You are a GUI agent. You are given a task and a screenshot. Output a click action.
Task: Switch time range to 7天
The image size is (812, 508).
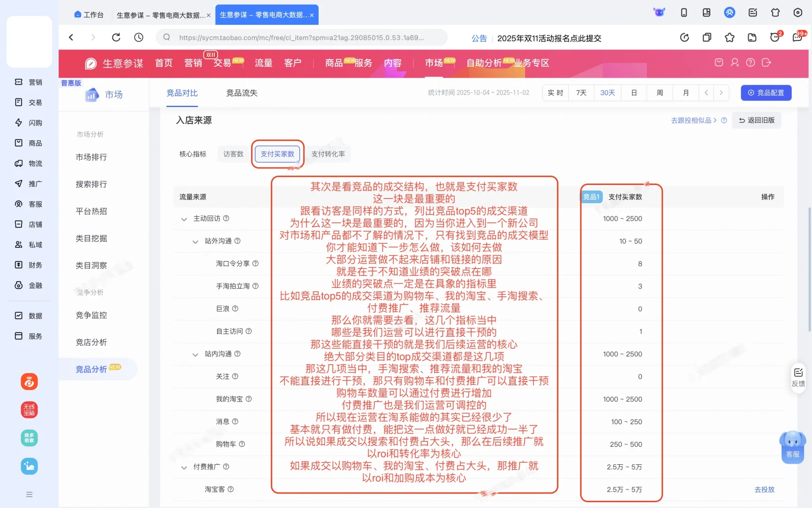(581, 93)
